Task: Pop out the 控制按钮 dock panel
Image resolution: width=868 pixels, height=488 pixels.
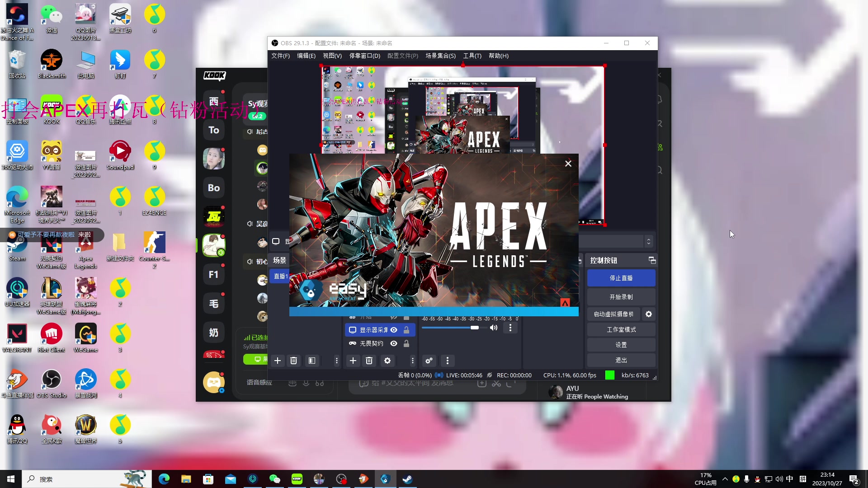Action: [652, 260]
